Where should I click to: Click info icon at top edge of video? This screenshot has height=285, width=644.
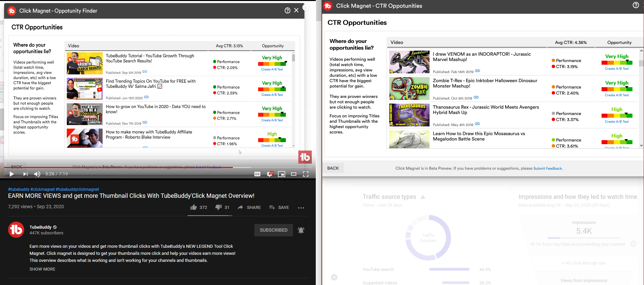click(306, 7)
